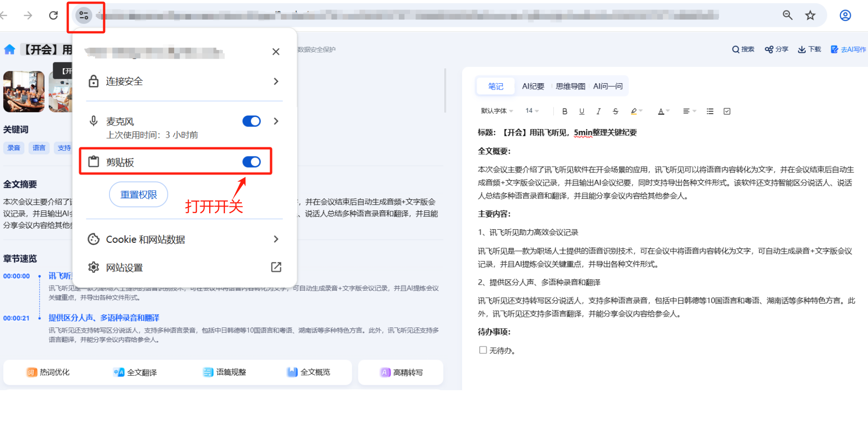Insert a checkbox todo item
This screenshot has width=868, height=437.
click(x=727, y=111)
